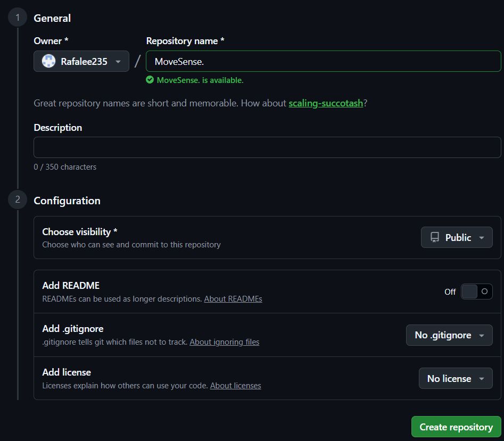504x441 pixels.
Task: Click the 'MoveSense. is available.' message
Action: coord(200,80)
